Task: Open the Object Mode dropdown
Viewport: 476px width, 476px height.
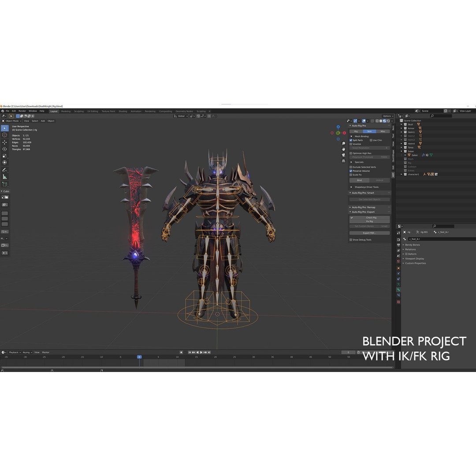Action: 12,121
